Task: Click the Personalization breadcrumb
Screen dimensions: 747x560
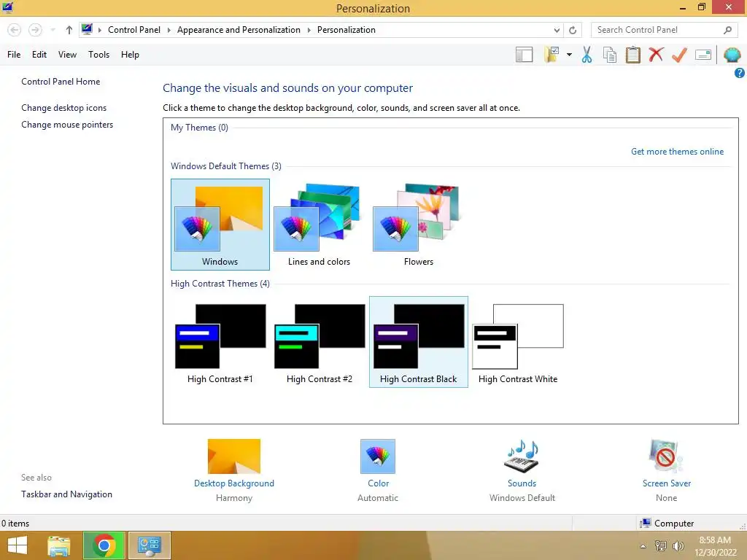Action: point(347,30)
